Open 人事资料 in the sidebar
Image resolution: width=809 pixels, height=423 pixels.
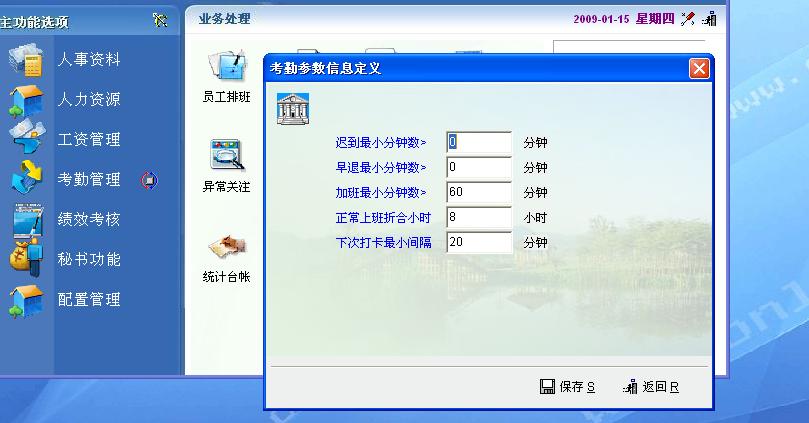coord(88,60)
